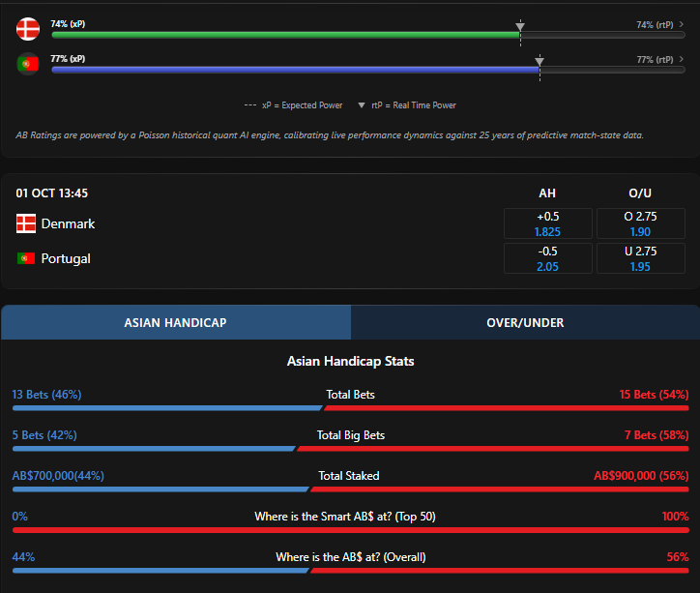Click the Portugal flag in match card
The image size is (700, 593).
tap(26, 258)
